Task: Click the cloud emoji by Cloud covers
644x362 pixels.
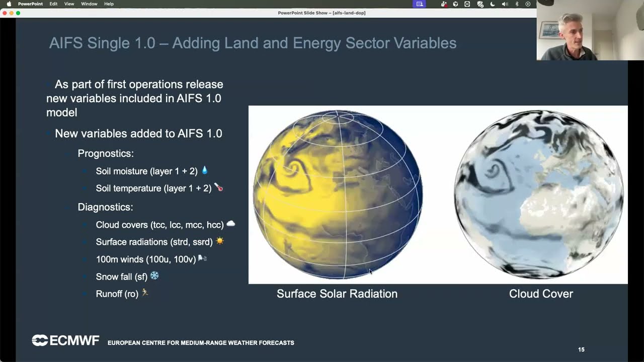Action: pos(230,224)
